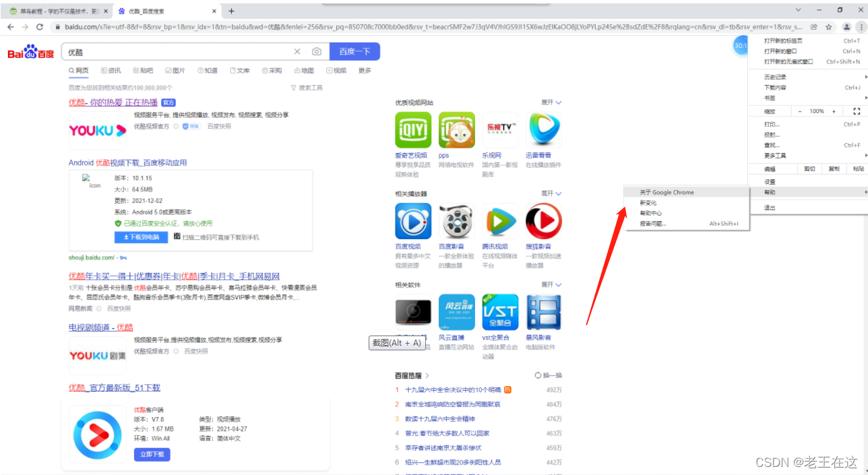Click the share page icon in address bar

pyautogui.click(x=814, y=27)
